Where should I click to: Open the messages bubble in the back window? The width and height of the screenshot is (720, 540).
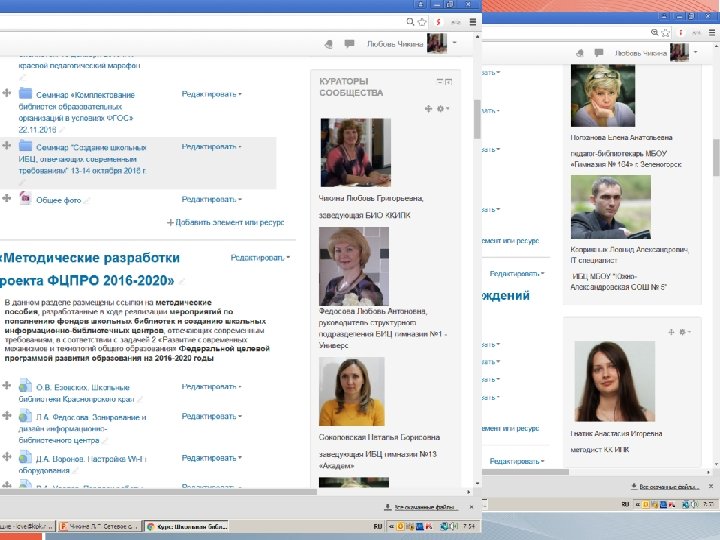click(x=598, y=53)
